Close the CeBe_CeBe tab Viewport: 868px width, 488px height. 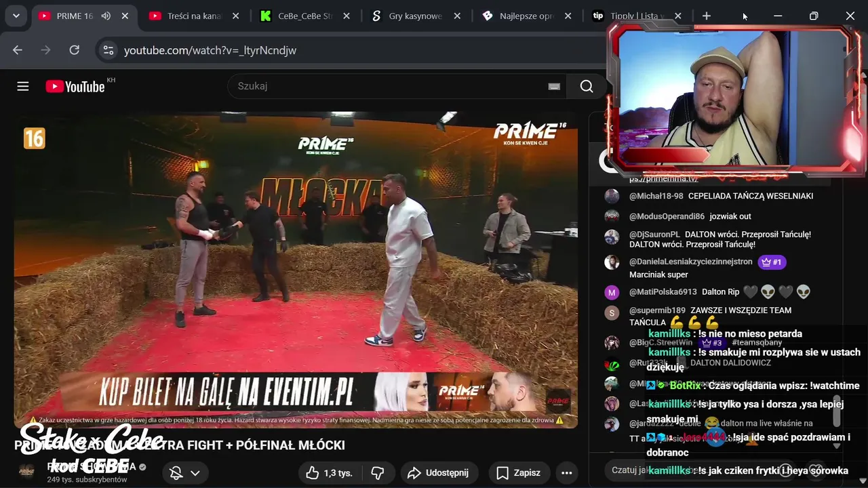pos(347,16)
